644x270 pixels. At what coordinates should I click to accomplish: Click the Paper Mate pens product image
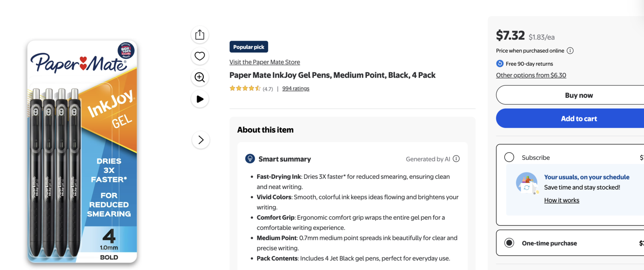click(x=82, y=152)
